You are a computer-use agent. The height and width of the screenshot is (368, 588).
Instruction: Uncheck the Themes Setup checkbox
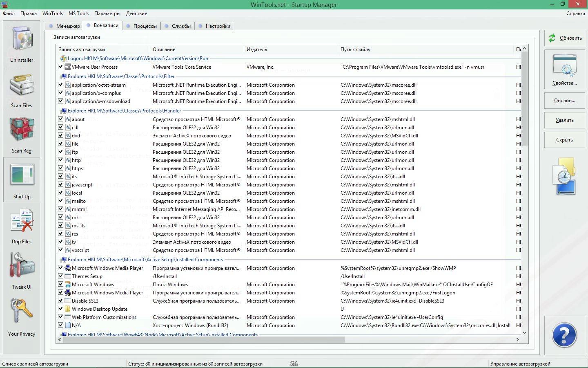click(61, 276)
